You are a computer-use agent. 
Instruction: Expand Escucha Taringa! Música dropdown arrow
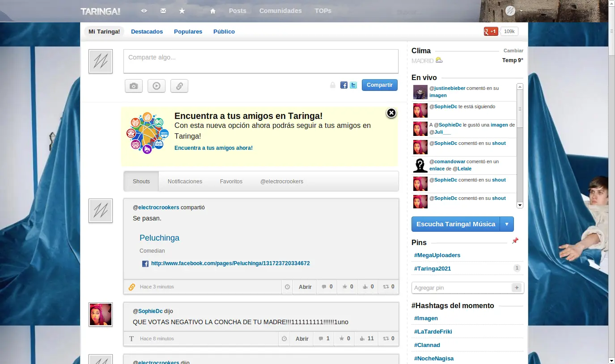(x=507, y=224)
